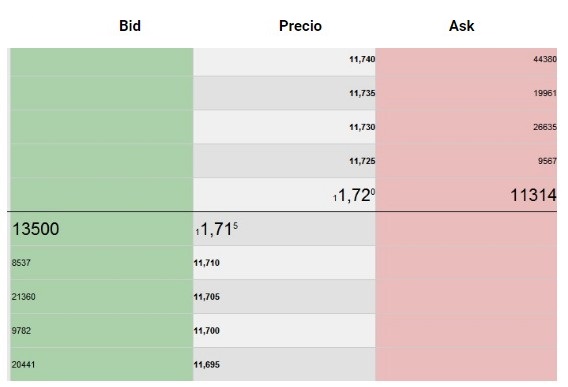Select the 11,725 price level
The image size is (568, 387).
click(362, 161)
